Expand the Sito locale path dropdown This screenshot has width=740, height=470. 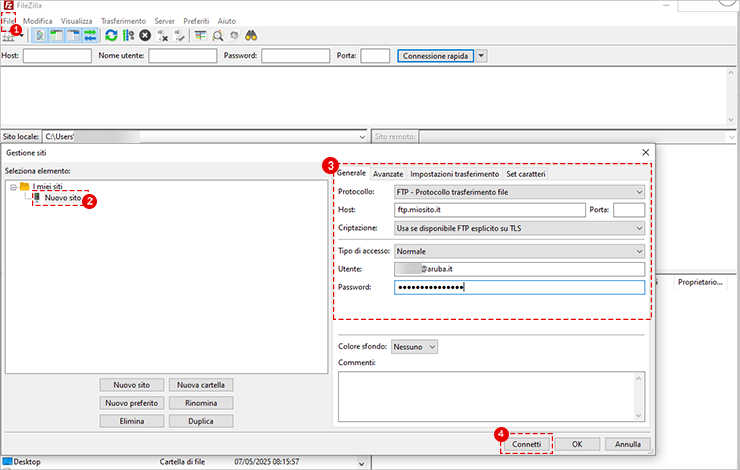pyautogui.click(x=362, y=137)
